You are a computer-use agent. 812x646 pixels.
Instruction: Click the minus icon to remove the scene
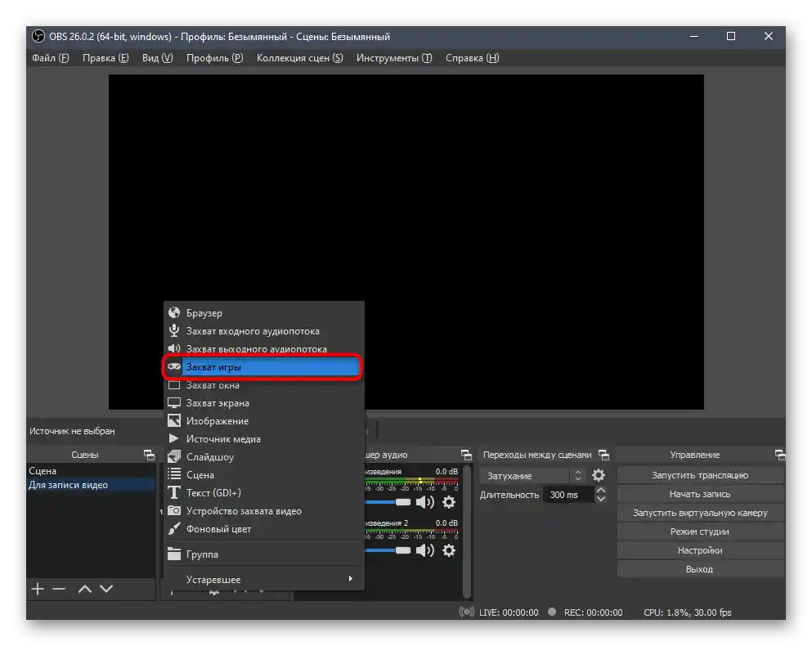59,589
